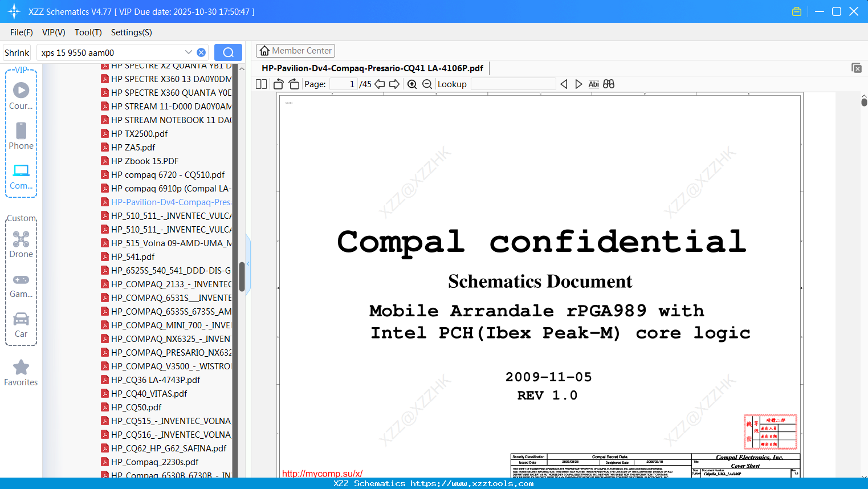
Task: Open HP SPECTRE X360 13 DA0Y0DM file
Action: [x=166, y=79]
